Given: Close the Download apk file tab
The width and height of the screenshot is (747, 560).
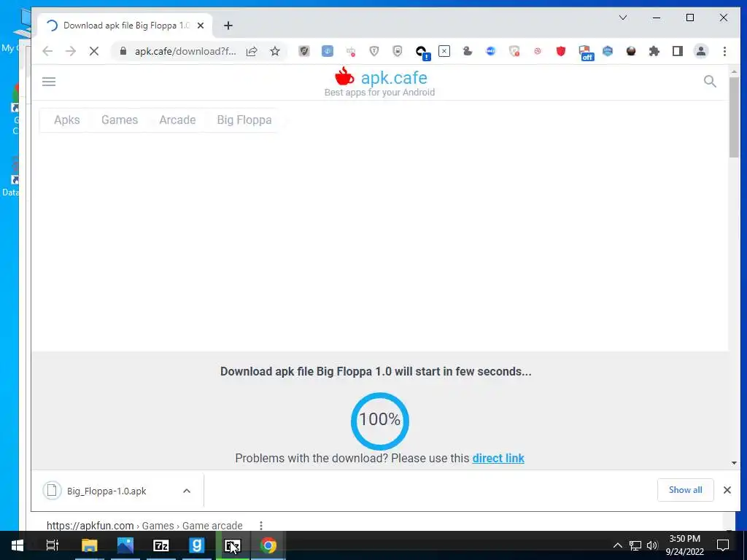Looking at the screenshot, I should (x=201, y=26).
